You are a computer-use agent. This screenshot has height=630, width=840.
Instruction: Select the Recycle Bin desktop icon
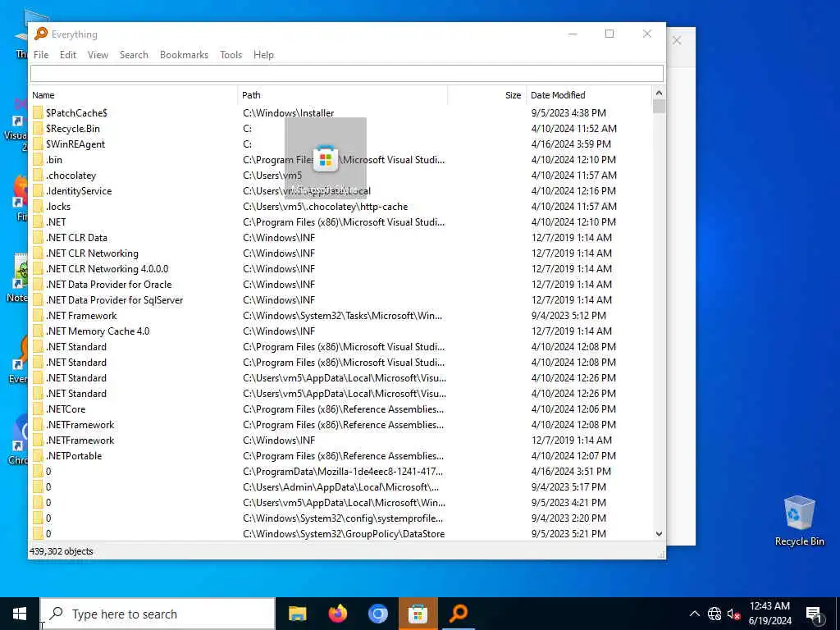(x=799, y=521)
